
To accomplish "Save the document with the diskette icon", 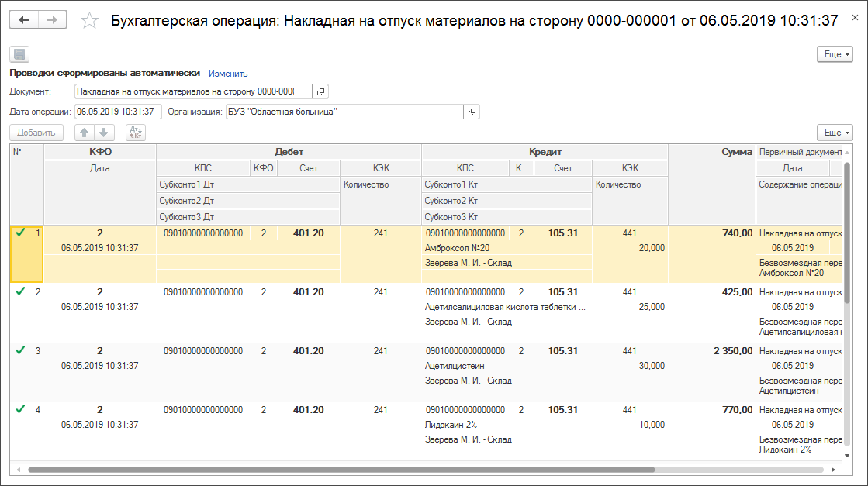I will (19, 54).
